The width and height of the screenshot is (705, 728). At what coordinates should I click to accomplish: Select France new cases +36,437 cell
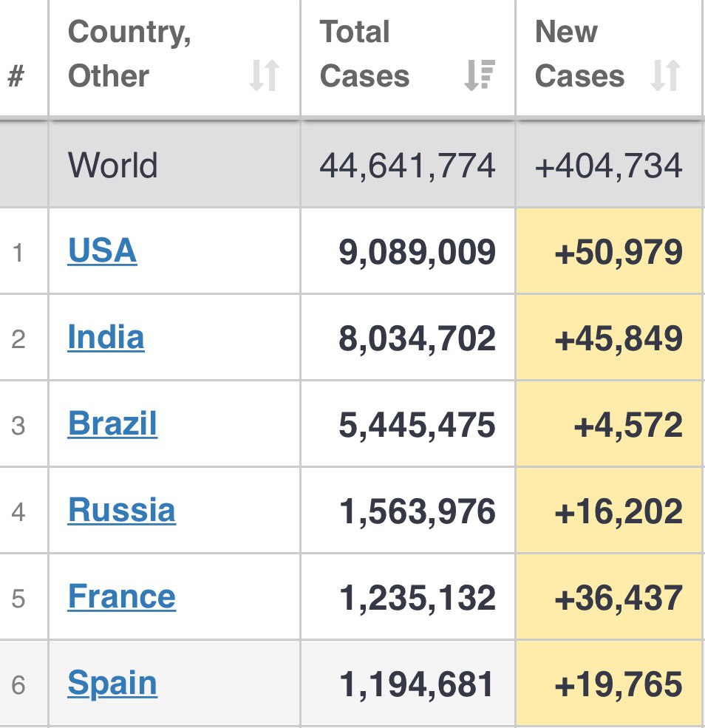click(609, 596)
